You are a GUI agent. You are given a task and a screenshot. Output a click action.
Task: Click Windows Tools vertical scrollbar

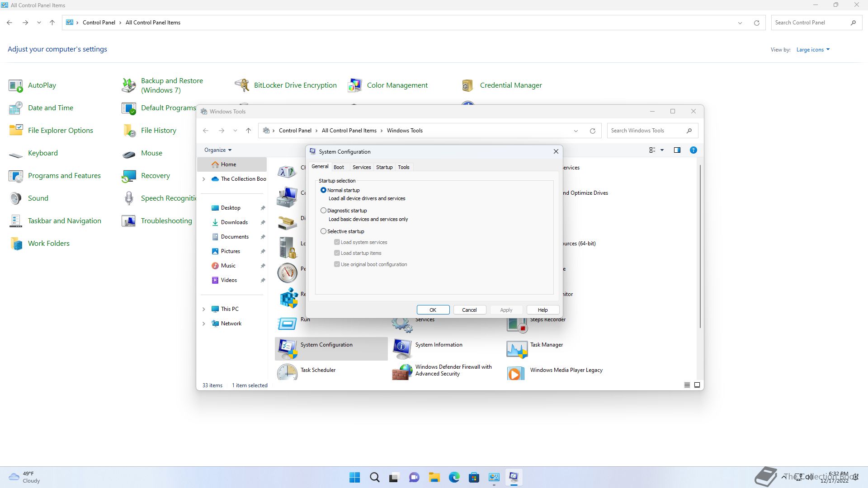pyautogui.click(x=700, y=246)
